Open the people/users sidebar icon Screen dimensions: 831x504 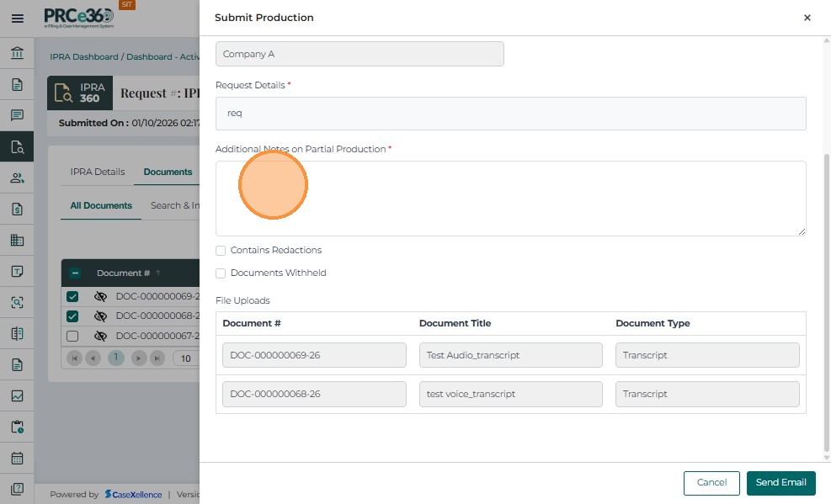click(17, 178)
